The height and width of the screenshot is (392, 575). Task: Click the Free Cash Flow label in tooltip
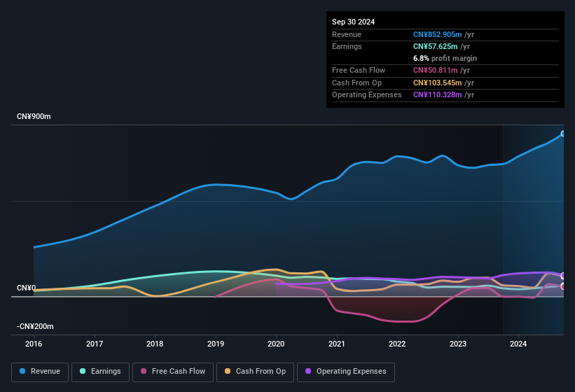click(x=359, y=70)
